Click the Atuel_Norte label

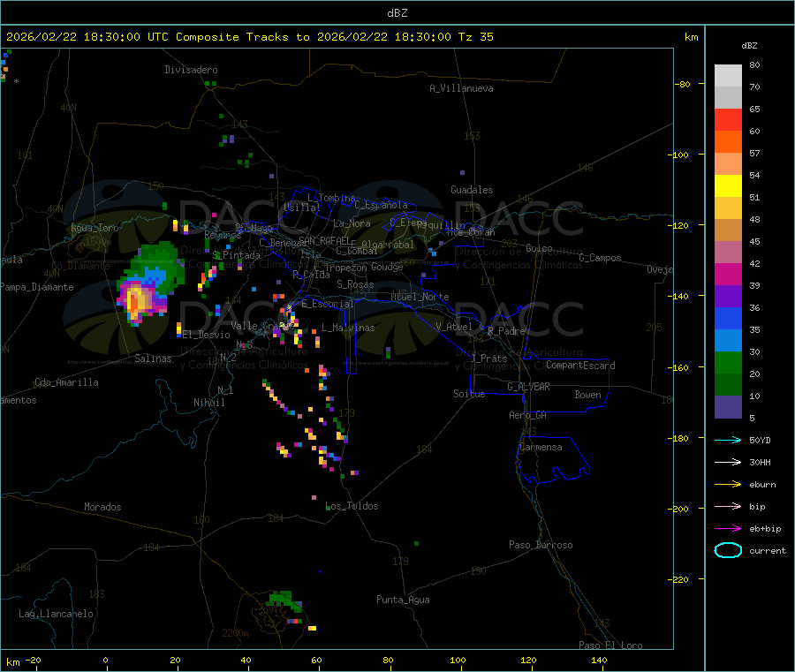(420, 297)
